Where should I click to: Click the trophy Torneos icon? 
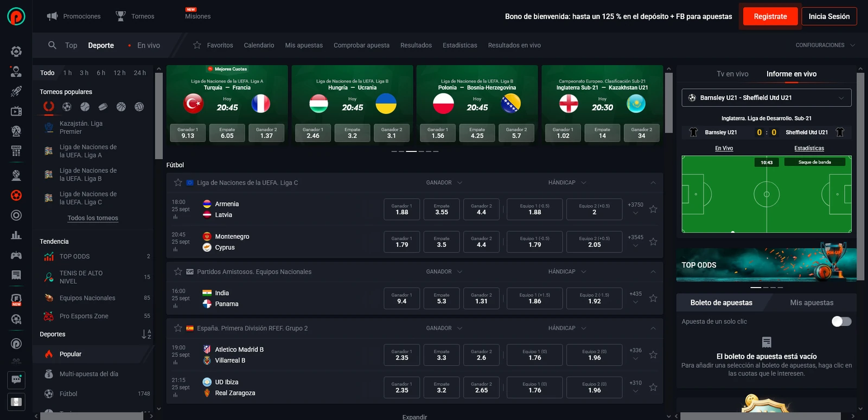(120, 16)
